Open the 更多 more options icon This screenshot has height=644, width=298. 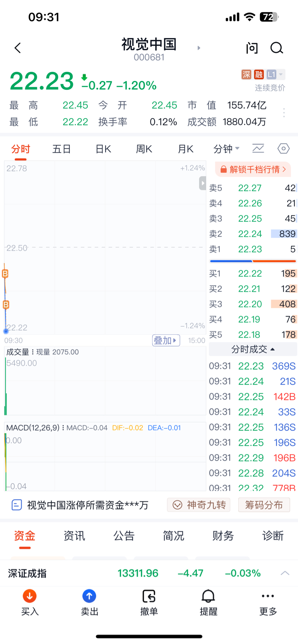click(x=268, y=596)
